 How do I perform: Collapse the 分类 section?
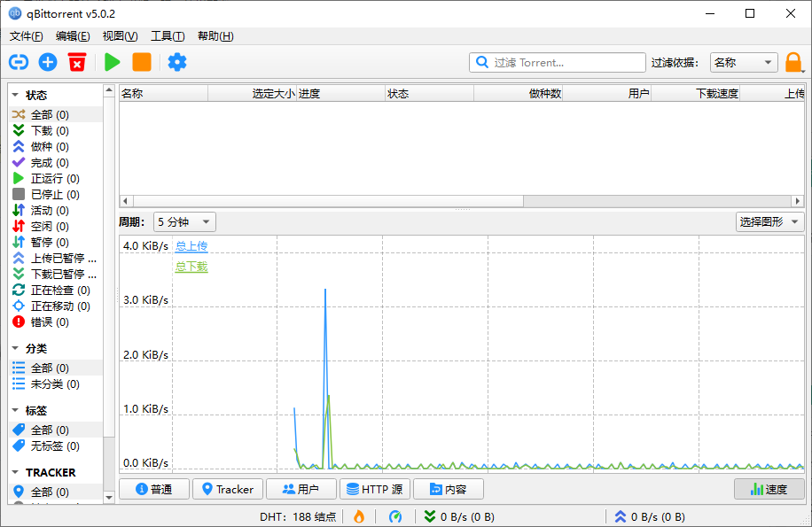[16, 349]
